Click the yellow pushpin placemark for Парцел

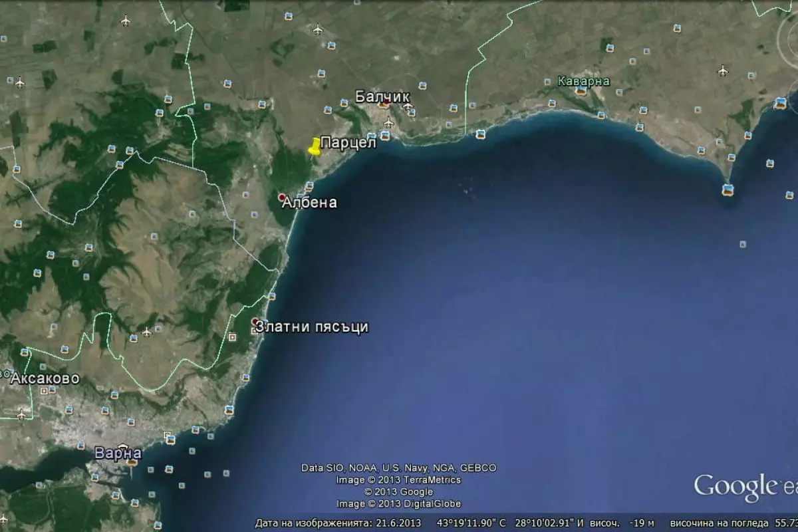pyautogui.click(x=315, y=147)
